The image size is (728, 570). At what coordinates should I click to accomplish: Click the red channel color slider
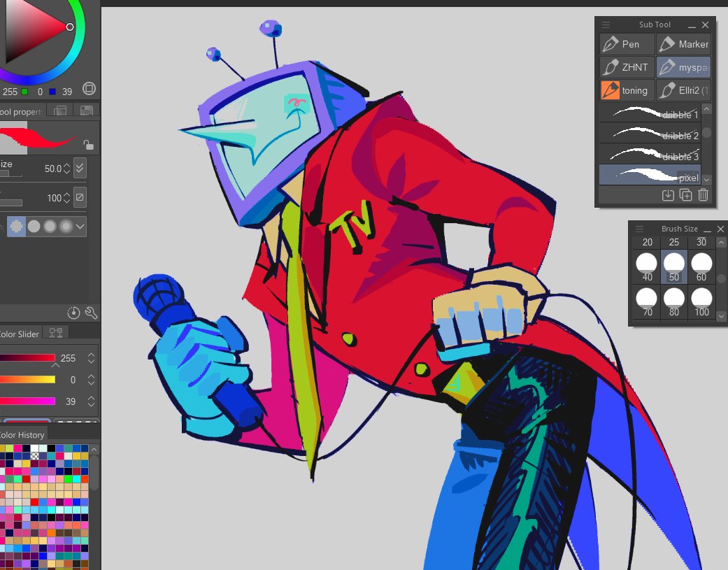pyautogui.click(x=27, y=358)
